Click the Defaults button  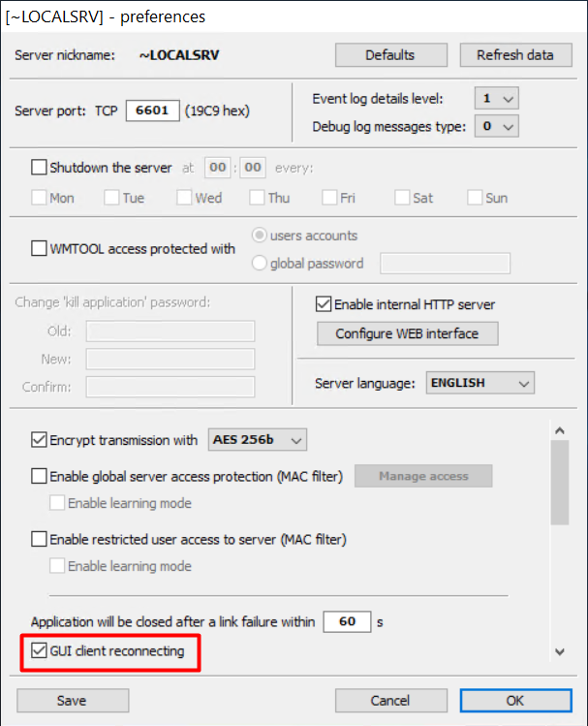389,55
